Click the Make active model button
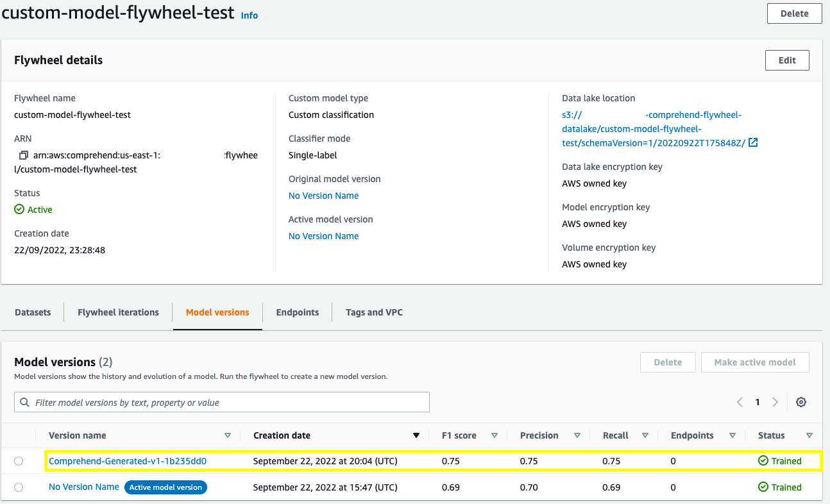Screen dimensions: 830x504 tap(755, 362)
